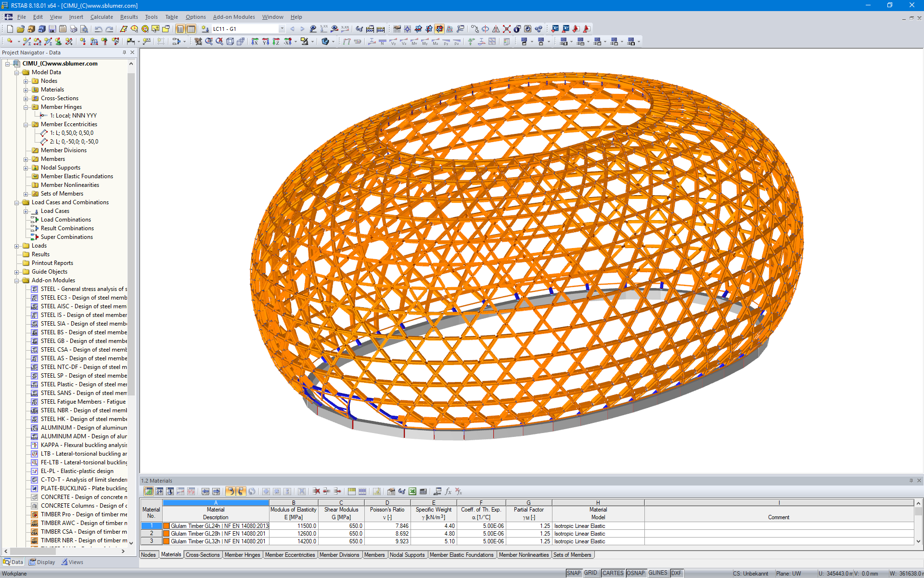Click the isometric wireframe cube view icon
This screenshot has height=578, width=924.
pyautogui.click(x=230, y=42)
